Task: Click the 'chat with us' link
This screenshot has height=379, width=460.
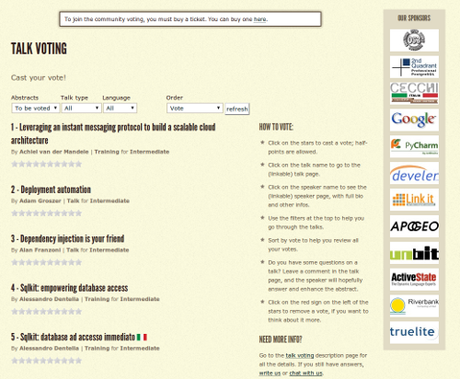Action: 306,373
